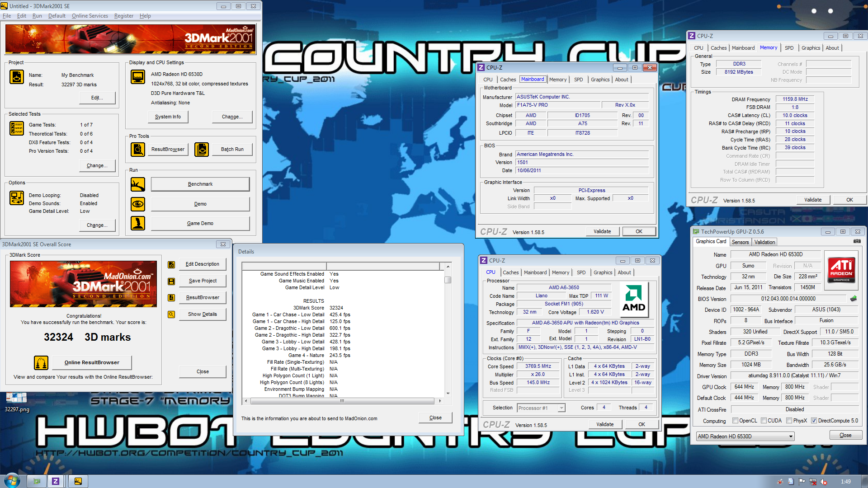Click the CPU-Z taskbar icon
The image size is (868, 488).
(56, 481)
